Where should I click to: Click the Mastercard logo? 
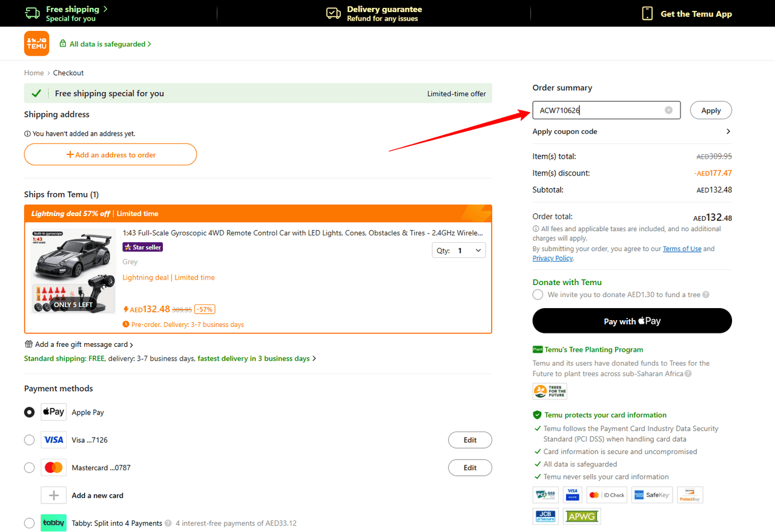tap(53, 468)
